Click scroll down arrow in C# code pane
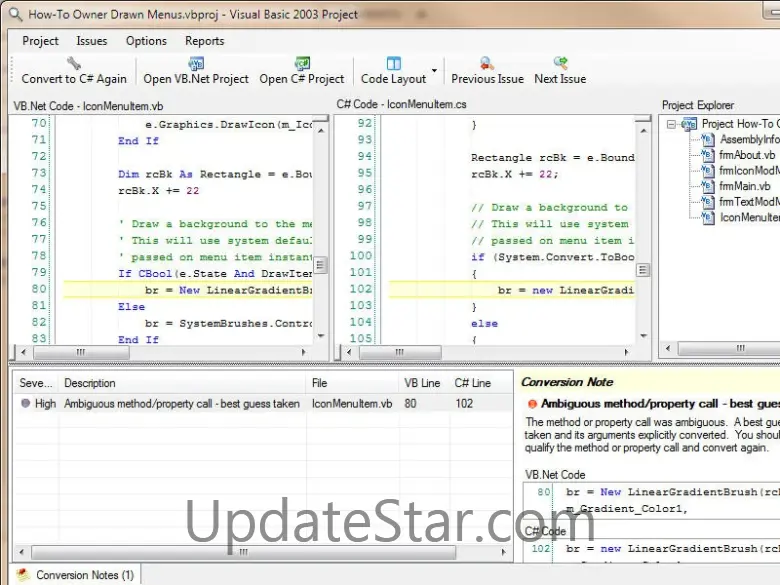The width and height of the screenshot is (780, 585). [643, 336]
